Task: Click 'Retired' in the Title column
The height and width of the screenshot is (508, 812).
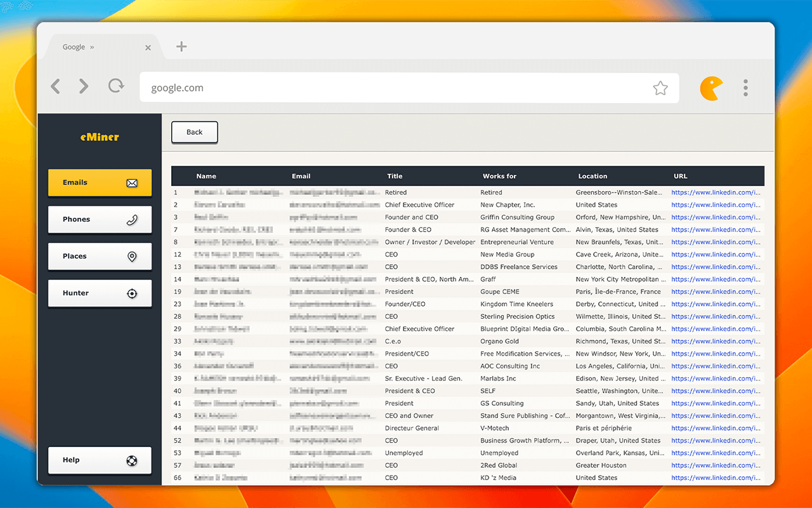Action: tap(396, 192)
